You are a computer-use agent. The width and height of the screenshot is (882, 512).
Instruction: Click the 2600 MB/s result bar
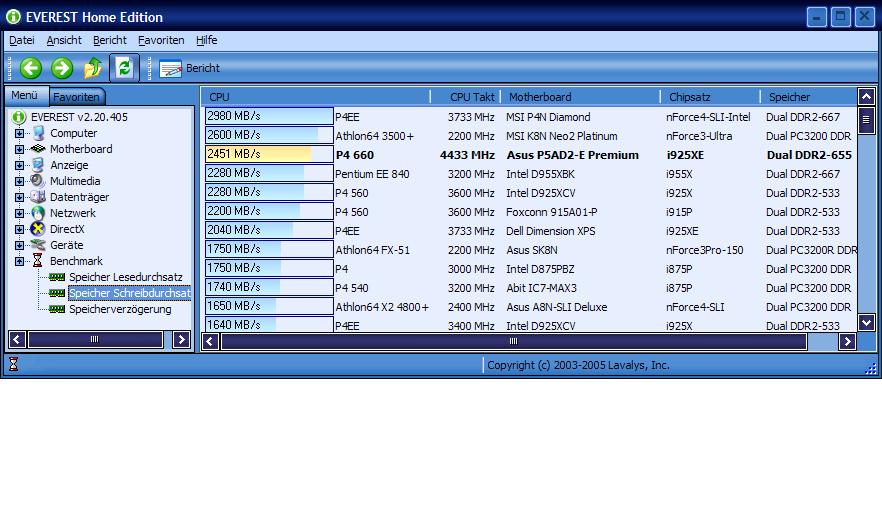tap(269, 135)
